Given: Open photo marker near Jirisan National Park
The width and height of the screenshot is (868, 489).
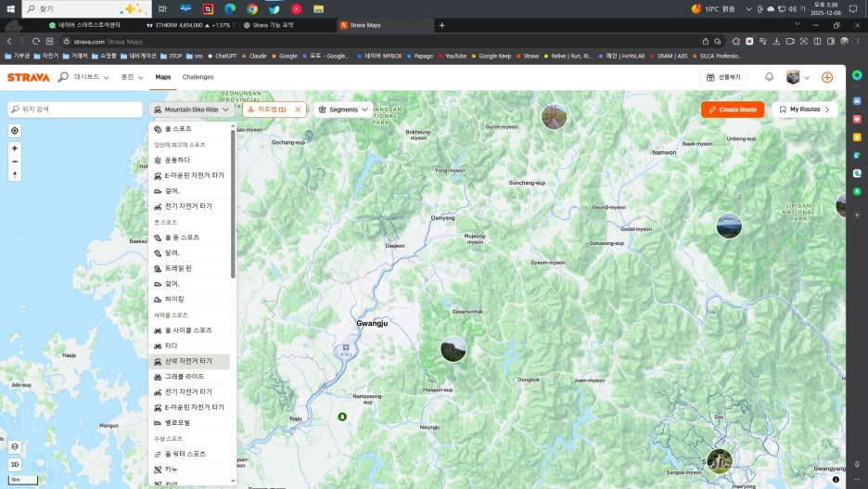Looking at the screenshot, I should pos(729,226).
